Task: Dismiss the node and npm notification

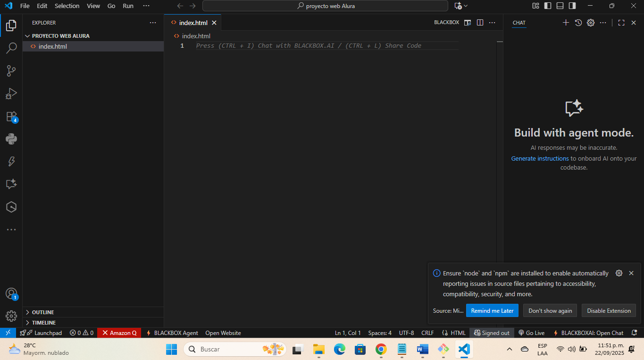Action: click(x=631, y=273)
